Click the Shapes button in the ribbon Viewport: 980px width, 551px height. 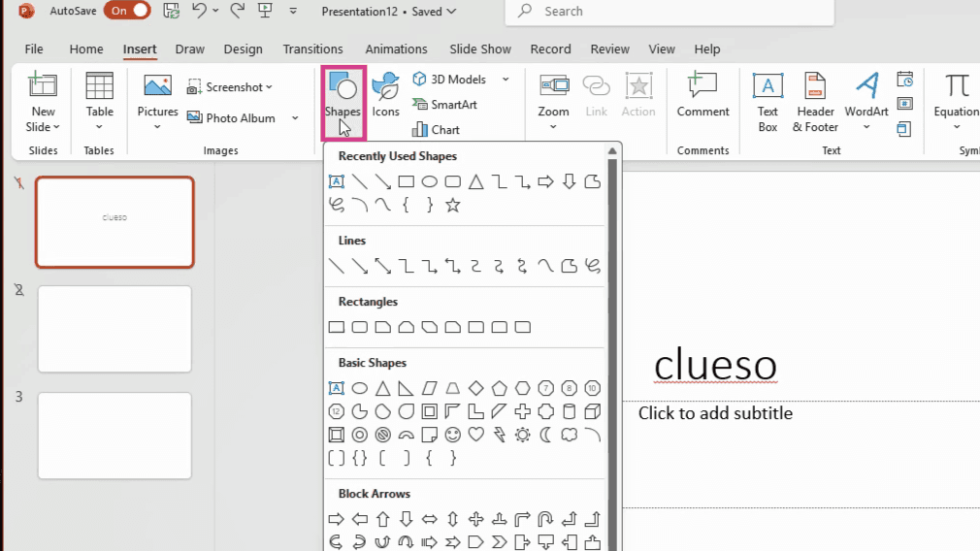point(343,102)
